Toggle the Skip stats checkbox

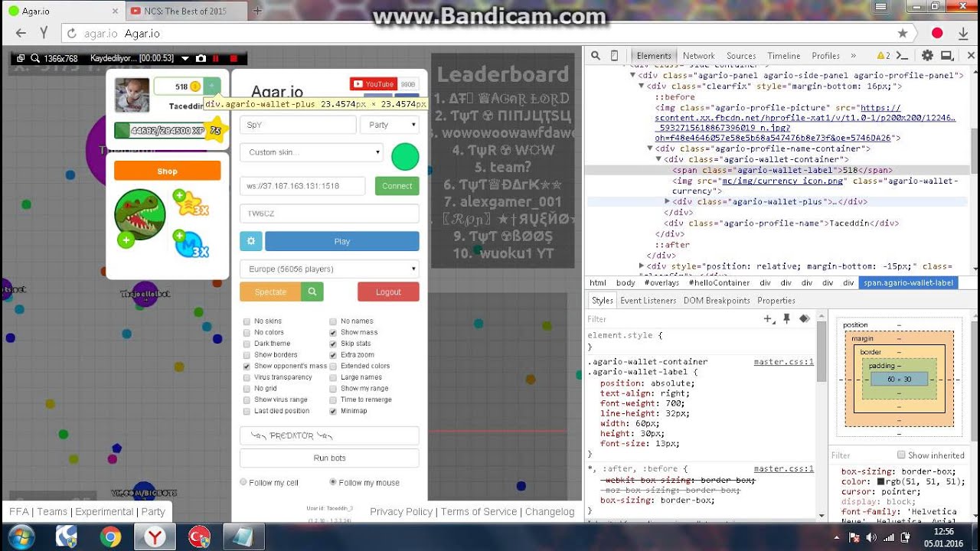[333, 344]
